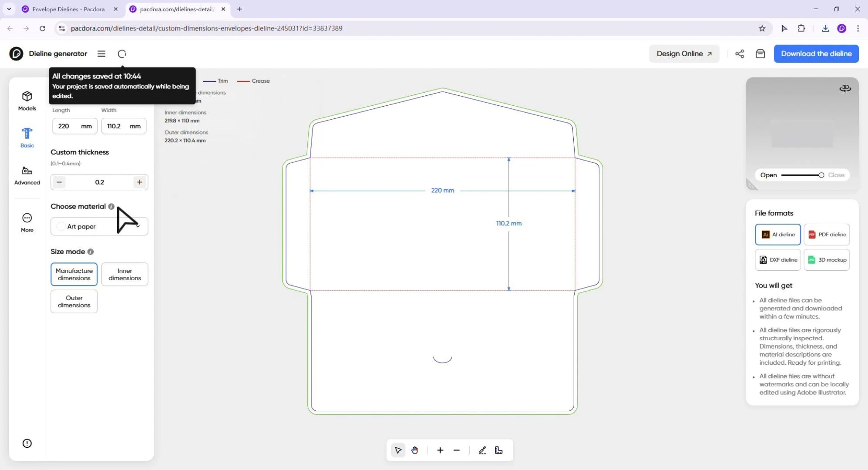Open the Art paper material dropdown
Screen dimensions: 868x470
[x=99, y=226]
